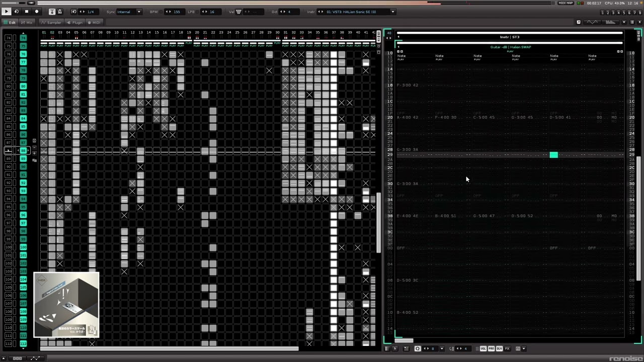Show the spectrum analyzer view icon
This screenshot has width=644, height=362.
coord(610,22)
